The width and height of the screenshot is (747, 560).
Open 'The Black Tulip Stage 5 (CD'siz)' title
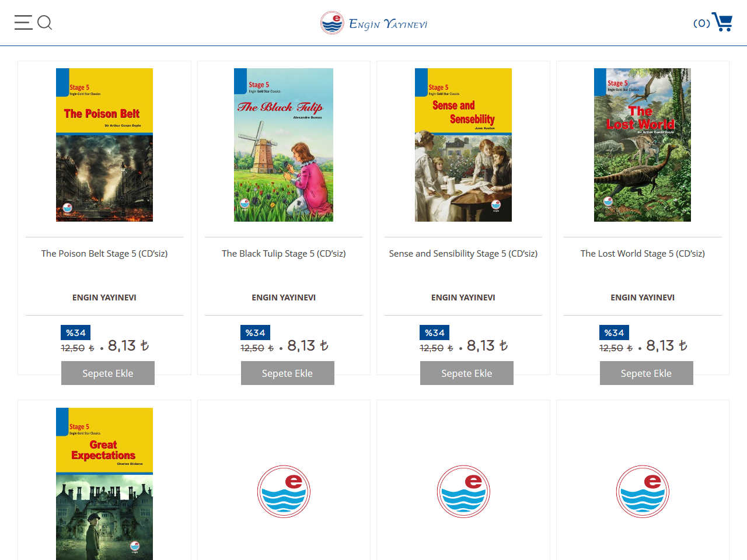[284, 254]
